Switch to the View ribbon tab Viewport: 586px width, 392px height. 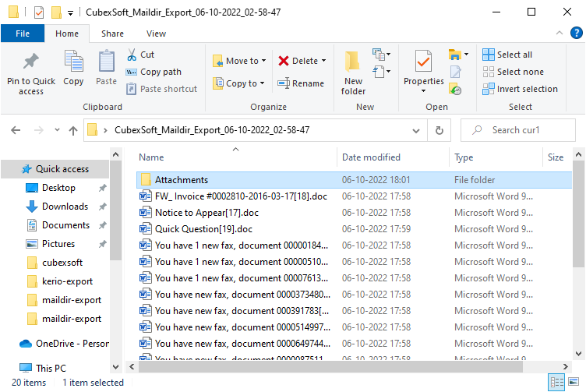pos(156,34)
